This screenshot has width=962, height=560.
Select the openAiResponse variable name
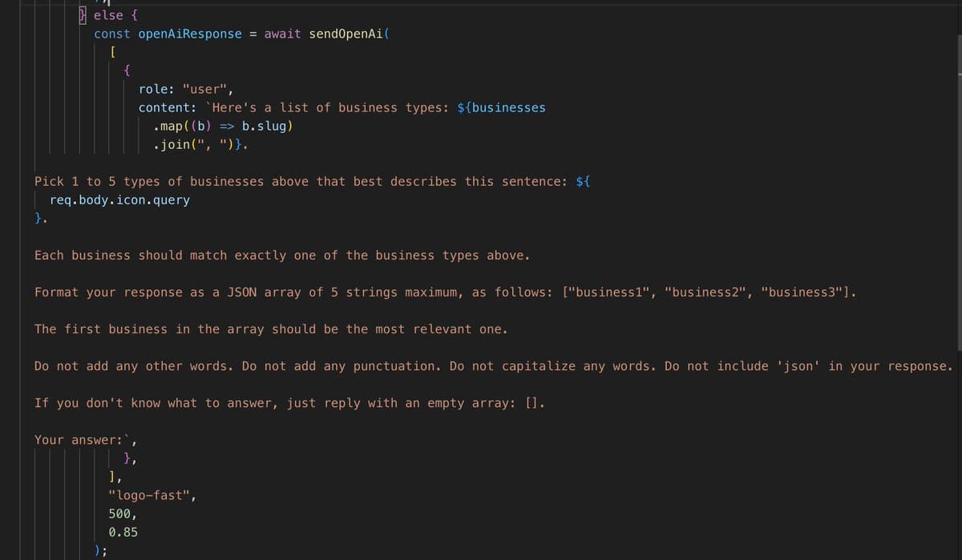tap(190, 34)
